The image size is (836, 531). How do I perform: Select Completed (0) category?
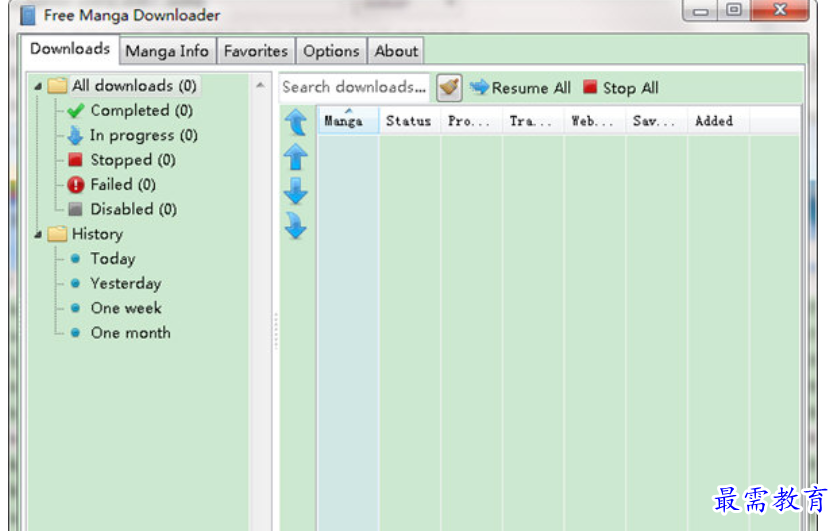(141, 111)
